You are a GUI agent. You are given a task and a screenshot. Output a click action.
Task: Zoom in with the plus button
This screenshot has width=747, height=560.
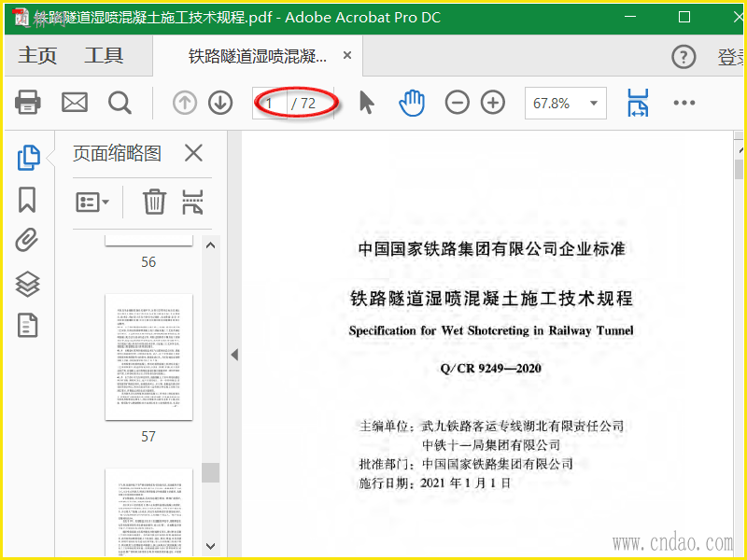click(493, 103)
